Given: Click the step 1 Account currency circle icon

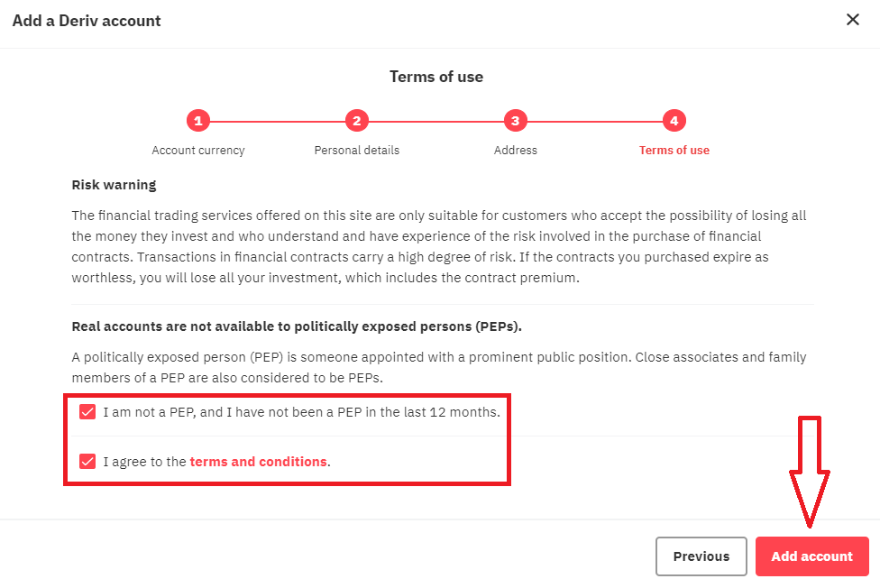Looking at the screenshot, I should click(x=197, y=120).
